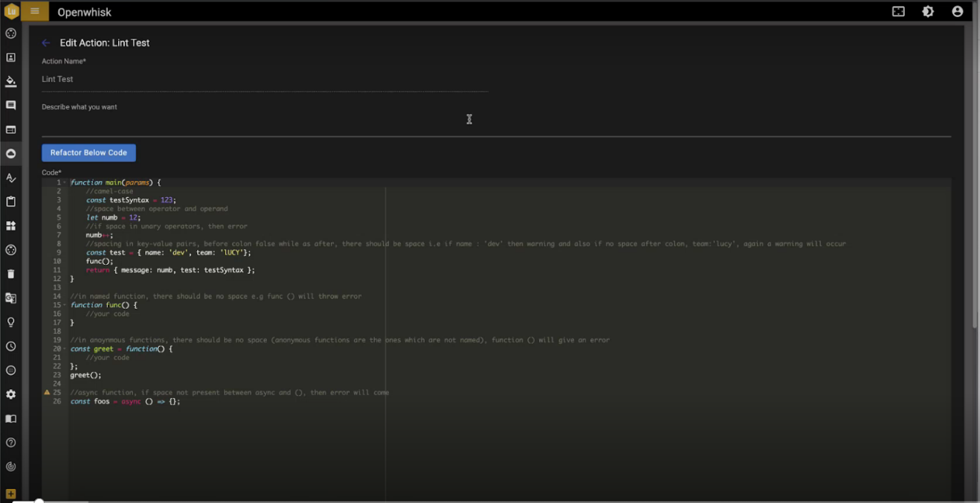Select the cloud sidebar icon

11,153
